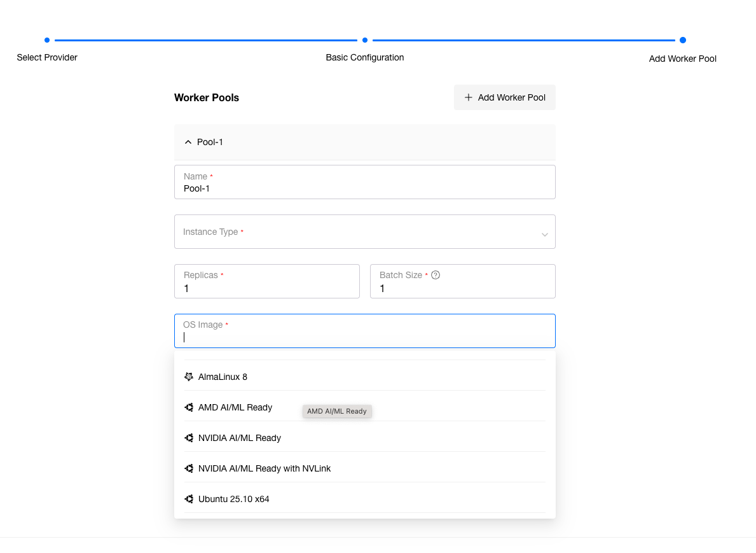Open the Instance Type dropdown
756x553 pixels.
click(x=356, y=232)
